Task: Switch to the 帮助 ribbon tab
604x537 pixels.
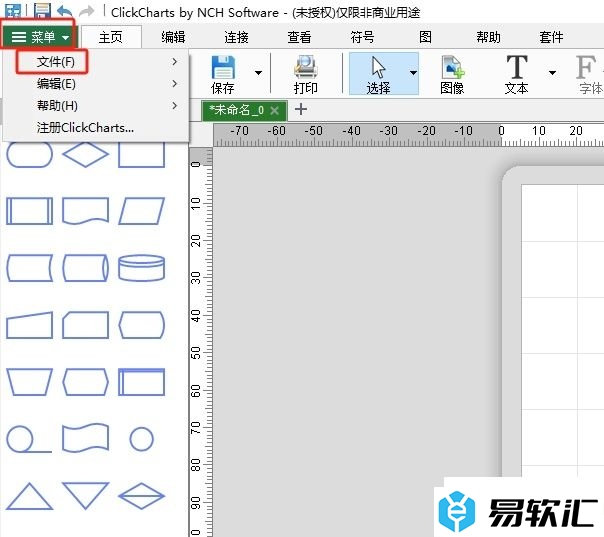Action: (x=488, y=37)
